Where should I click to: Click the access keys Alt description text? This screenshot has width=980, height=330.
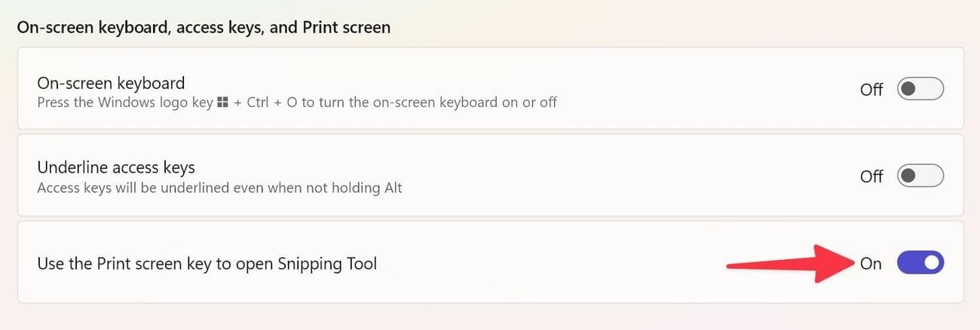coord(219,188)
